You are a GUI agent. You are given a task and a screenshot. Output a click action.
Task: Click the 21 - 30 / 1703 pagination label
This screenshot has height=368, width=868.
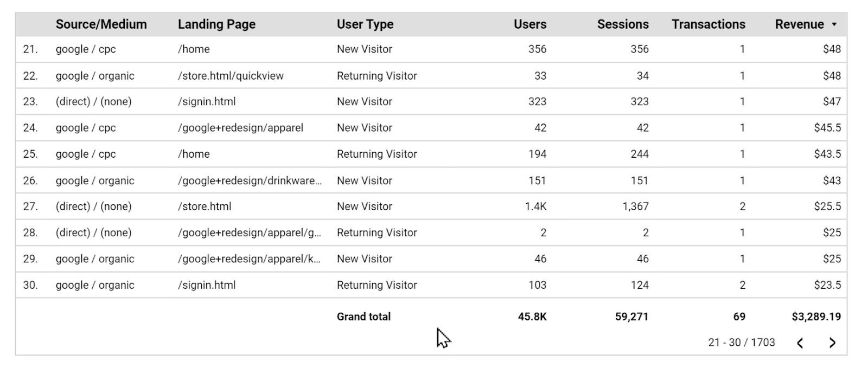[x=741, y=343]
